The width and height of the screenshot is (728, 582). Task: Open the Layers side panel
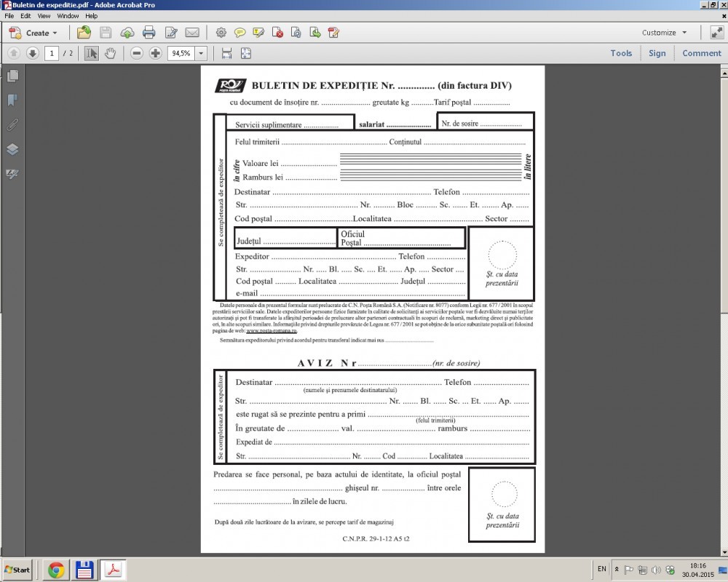(x=12, y=149)
